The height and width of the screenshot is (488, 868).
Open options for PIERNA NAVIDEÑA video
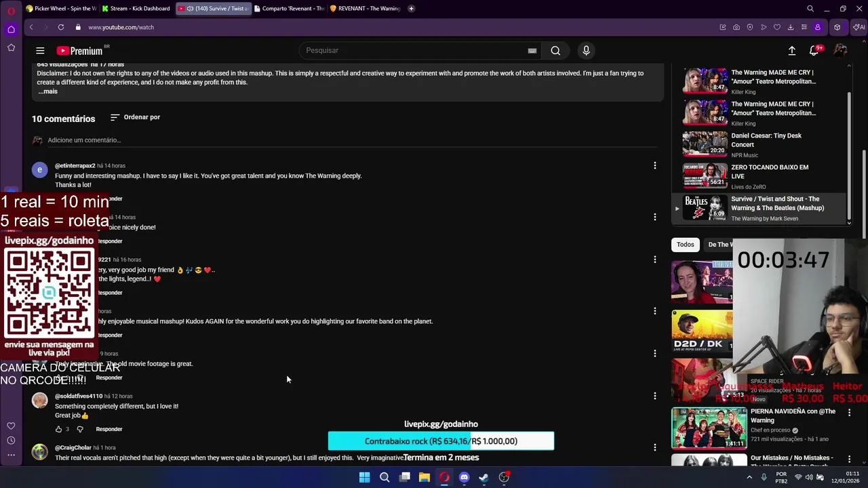point(849,412)
